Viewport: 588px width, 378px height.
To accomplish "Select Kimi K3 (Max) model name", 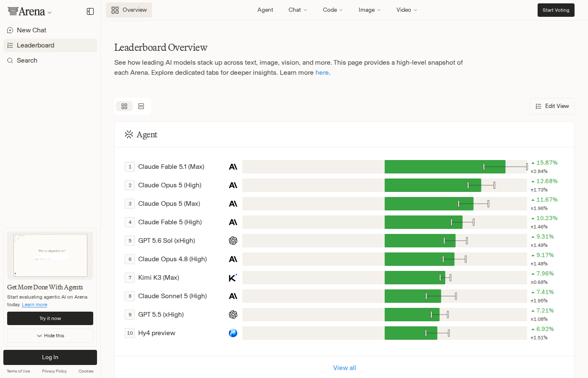I will point(159,278).
